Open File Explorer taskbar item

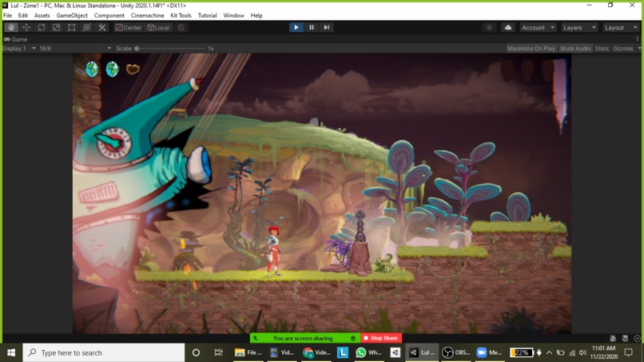[x=248, y=352]
